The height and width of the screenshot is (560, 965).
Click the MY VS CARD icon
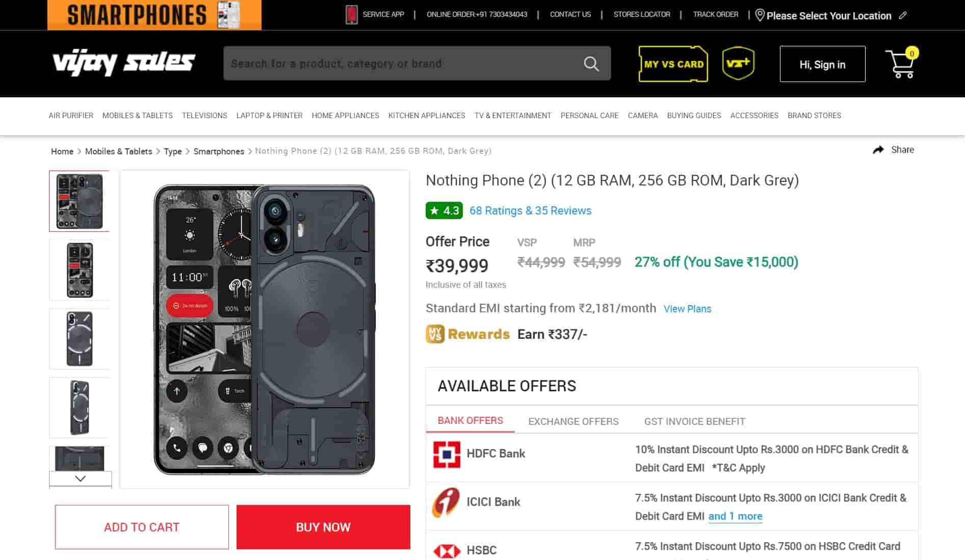[x=673, y=64]
